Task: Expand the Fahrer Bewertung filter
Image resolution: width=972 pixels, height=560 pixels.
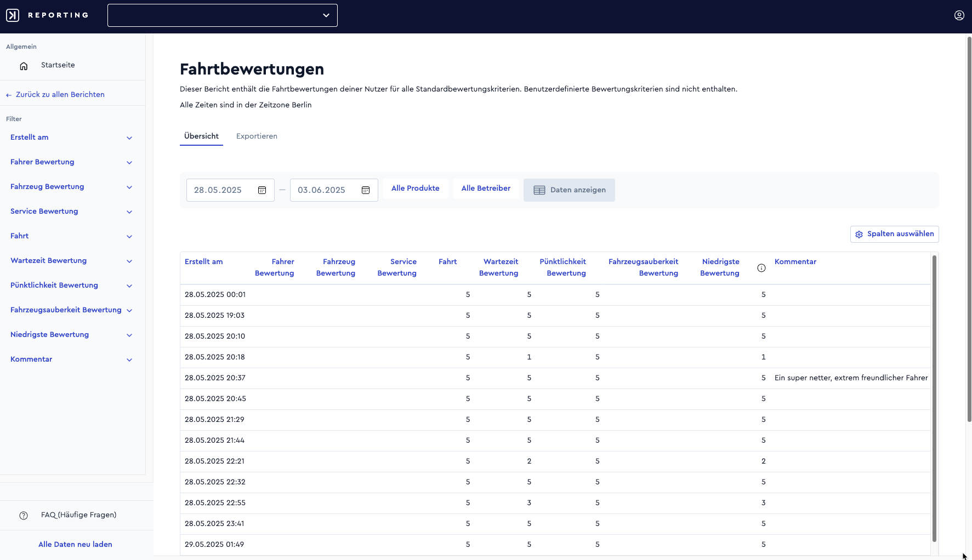Action: pos(71,162)
